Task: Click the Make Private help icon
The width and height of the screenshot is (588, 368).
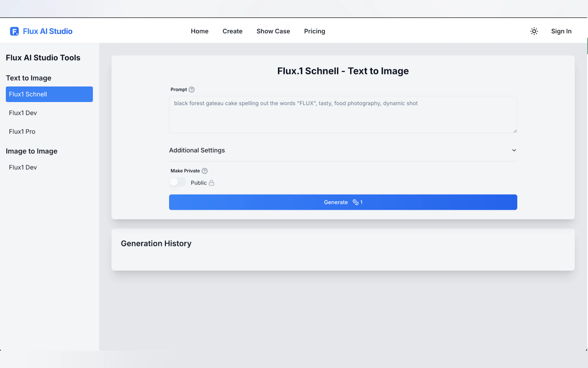Action: pos(205,171)
